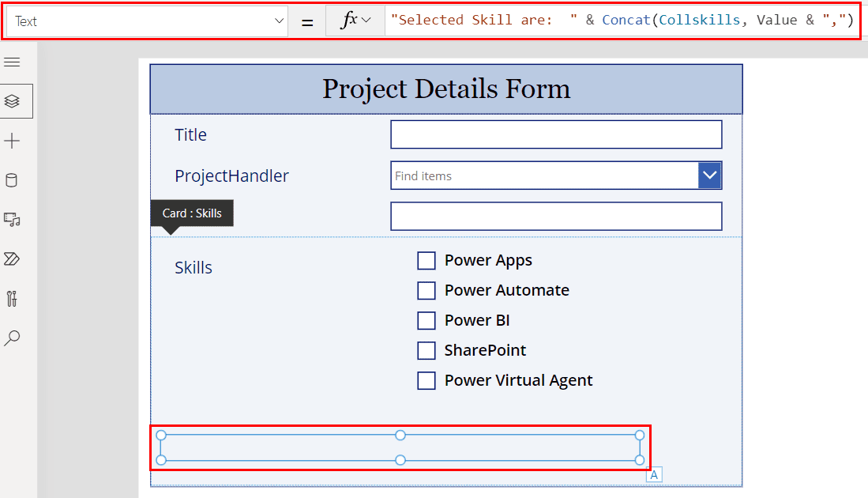
Task: Click the A label badge below the selected control
Action: 653,473
